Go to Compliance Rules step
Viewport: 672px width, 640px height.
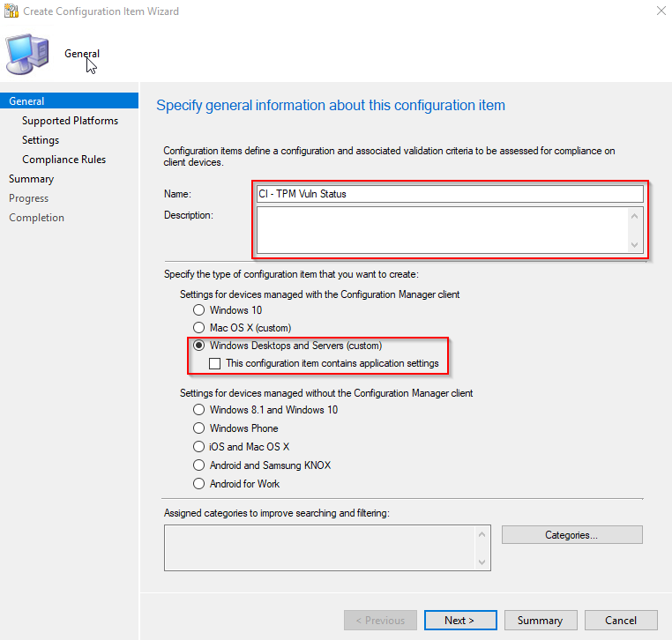point(63,160)
